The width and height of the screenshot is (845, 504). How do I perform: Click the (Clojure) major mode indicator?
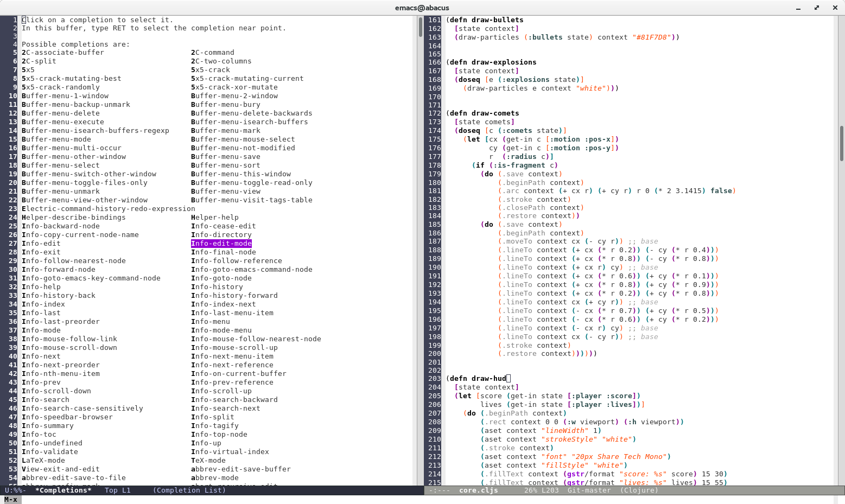(x=639, y=490)
